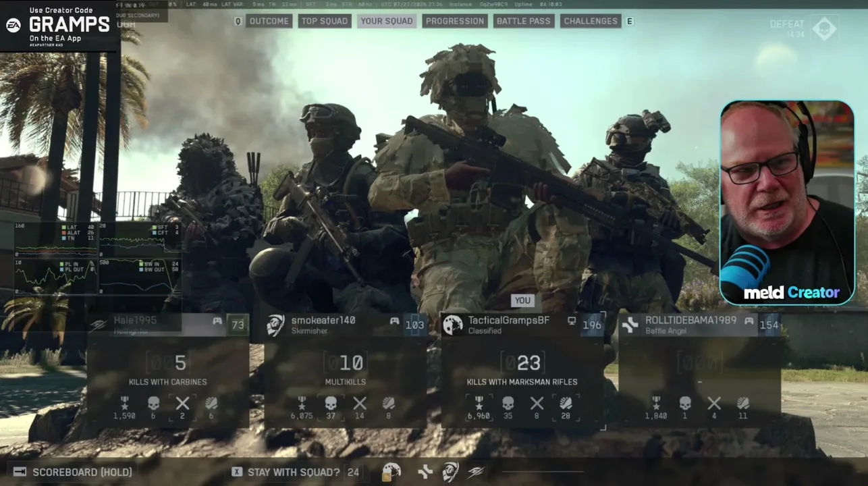Screen dimensions: 868x486
Task: Click TacticalGrampsBF's highlighted score medal icon
Action: point(479,403)
